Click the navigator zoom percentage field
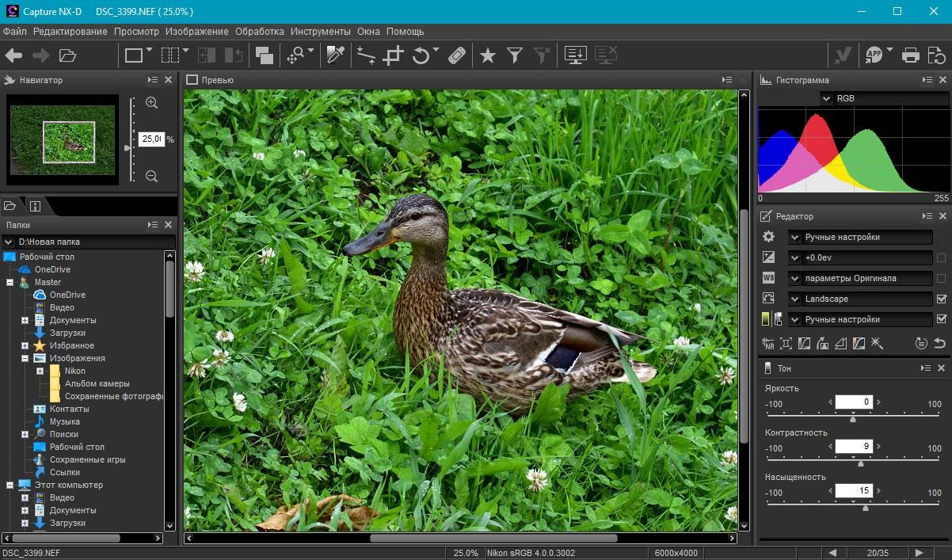This screenshot has width=952, height=560. (x=151, y=139)
